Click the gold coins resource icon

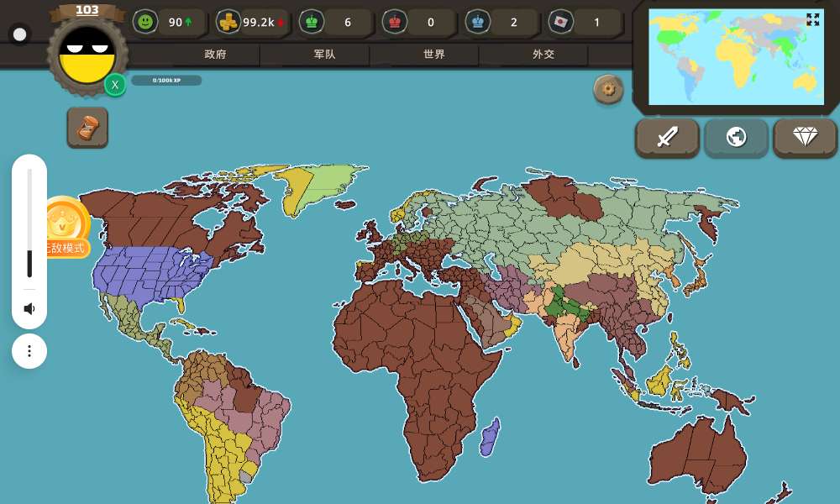point(228,23)
